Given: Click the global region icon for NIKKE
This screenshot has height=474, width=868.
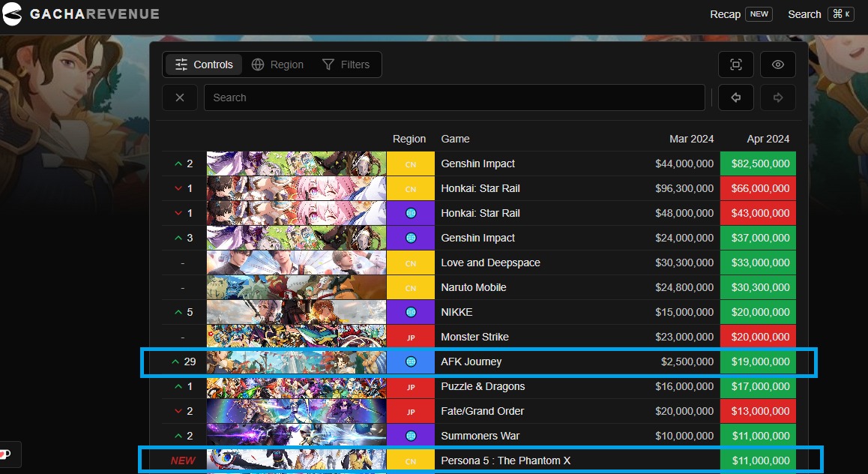Looking at the screenshot, I should (411, 312).
